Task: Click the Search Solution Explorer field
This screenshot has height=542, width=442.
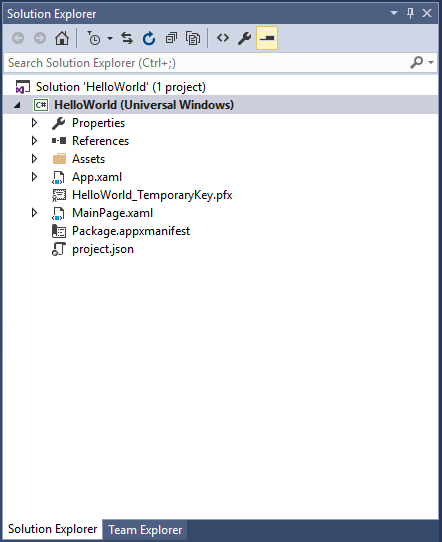Action: coord(207,63)
